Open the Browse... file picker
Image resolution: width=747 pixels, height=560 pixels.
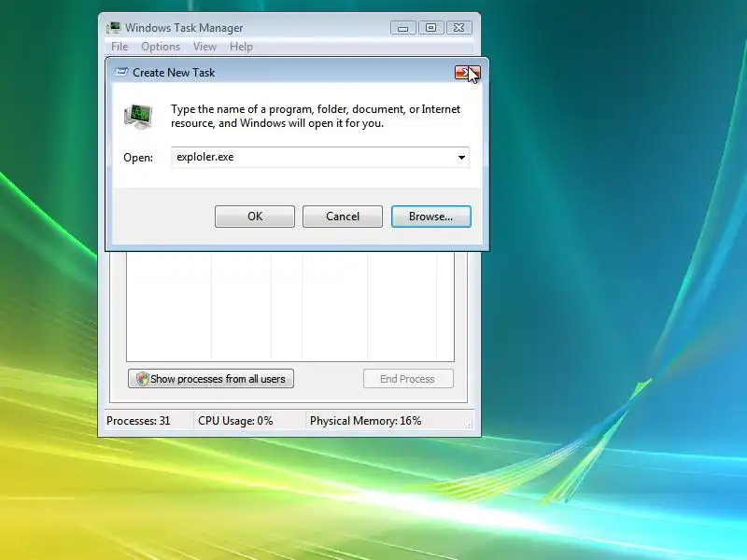click(430, 217)
